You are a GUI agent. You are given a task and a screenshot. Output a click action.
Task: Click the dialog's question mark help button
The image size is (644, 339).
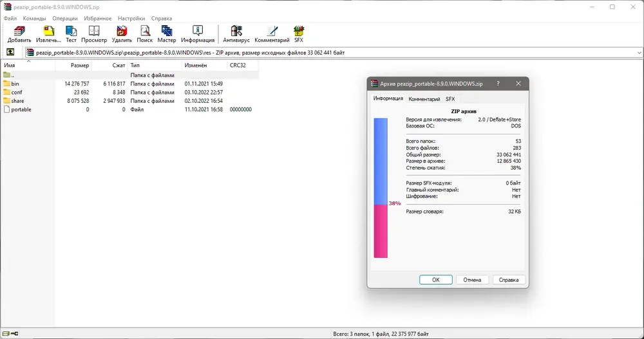point(498,84)
